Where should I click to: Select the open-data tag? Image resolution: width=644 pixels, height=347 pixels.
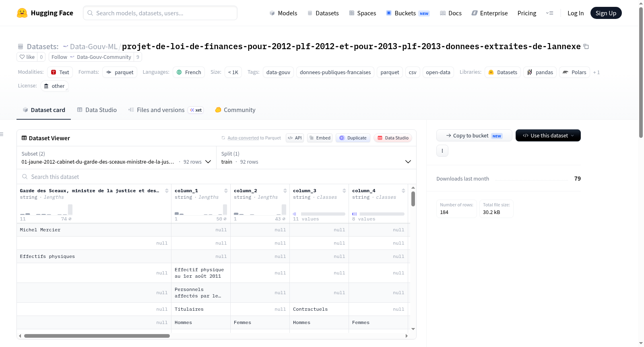(438, 72)
